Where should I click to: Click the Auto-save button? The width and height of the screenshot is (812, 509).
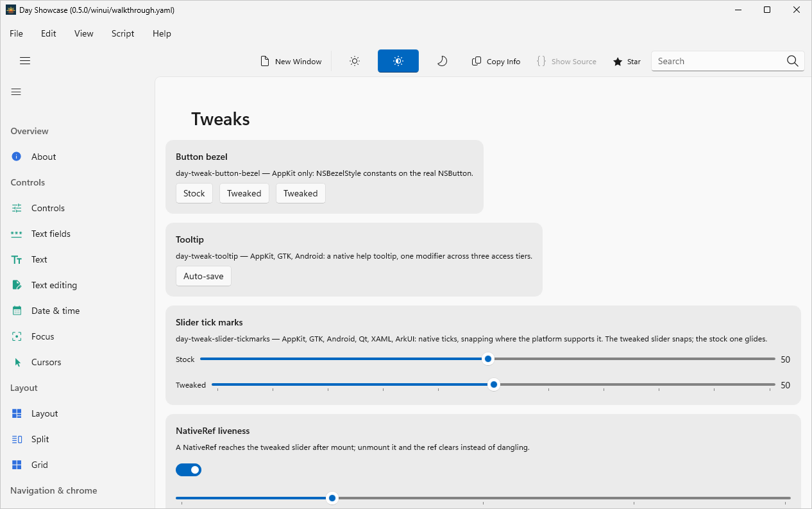tap(203, 276)
